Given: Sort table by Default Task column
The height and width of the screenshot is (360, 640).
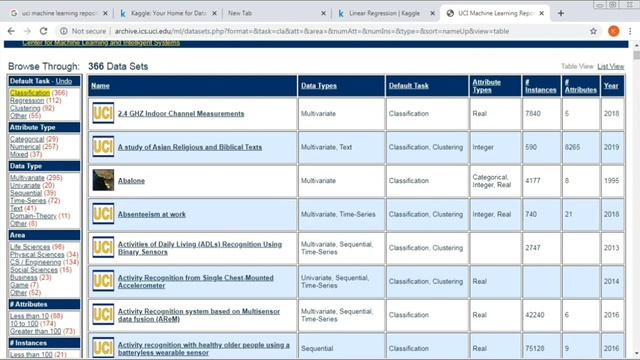Looking at the screenshot, I should pos(409,86).
